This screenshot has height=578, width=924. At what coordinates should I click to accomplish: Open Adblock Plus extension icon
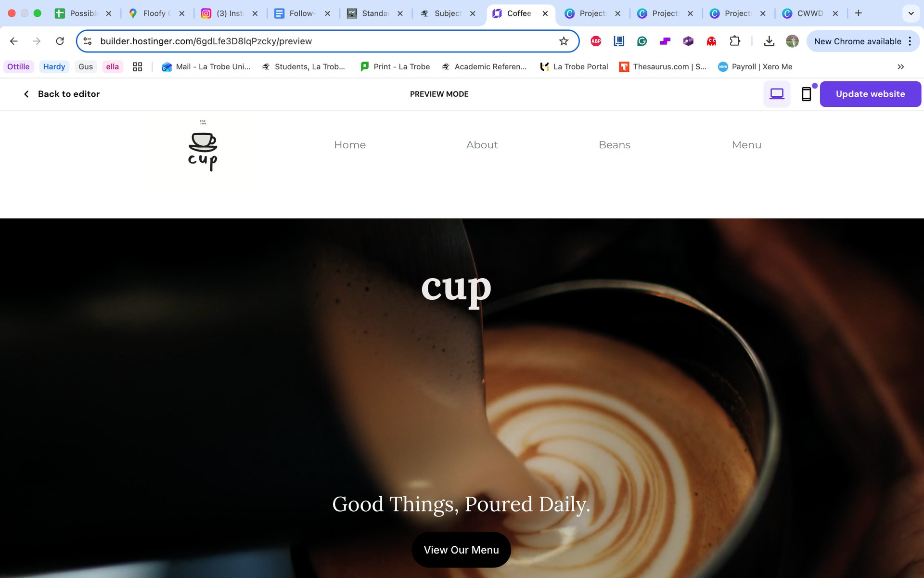click(596, 41)
